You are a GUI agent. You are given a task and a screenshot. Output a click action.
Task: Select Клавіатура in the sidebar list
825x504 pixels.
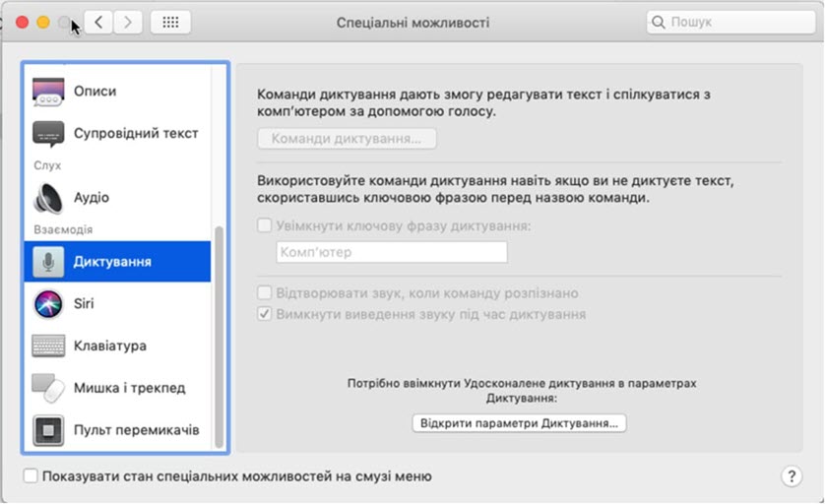point(117,346)
